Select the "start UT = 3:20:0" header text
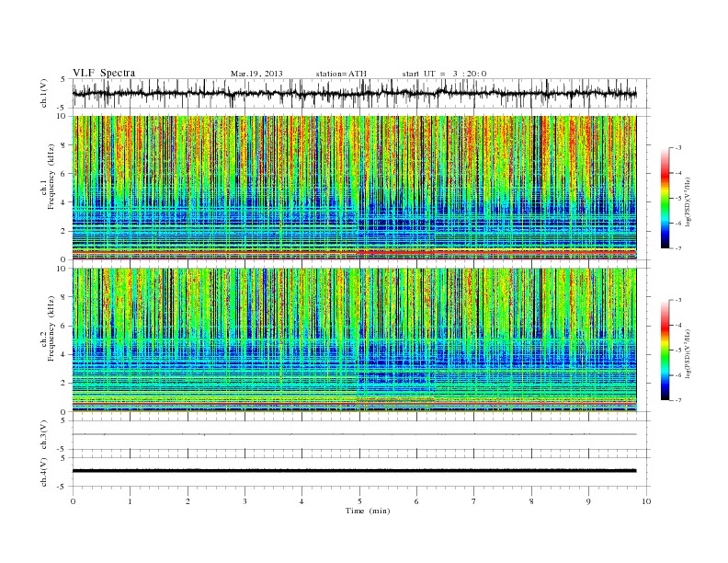Screen dimensions: 728x563 (x=444, y=74)
